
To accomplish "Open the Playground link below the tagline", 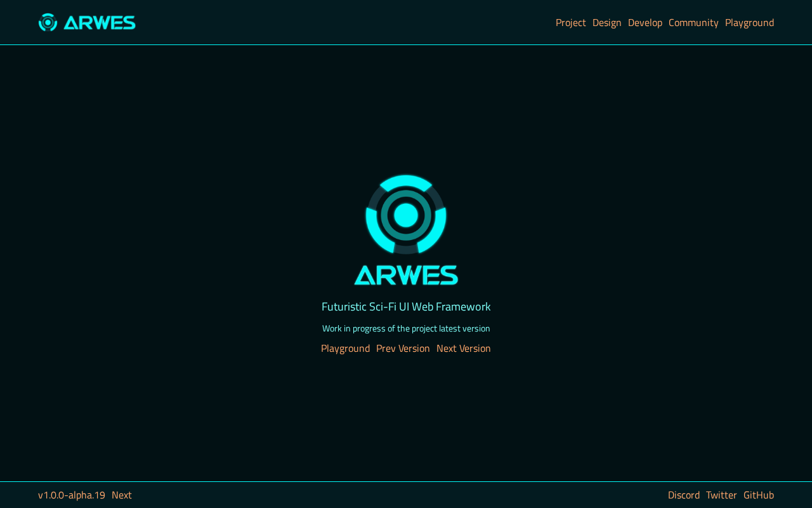I will click(345, 349).
